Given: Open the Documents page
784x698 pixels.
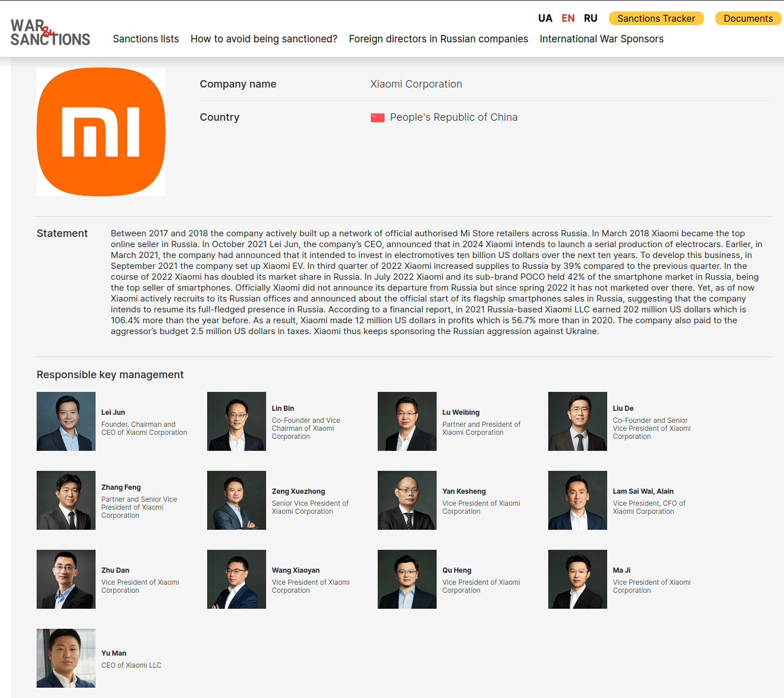Looking at the screenshot, I should [x=747, y=18].
